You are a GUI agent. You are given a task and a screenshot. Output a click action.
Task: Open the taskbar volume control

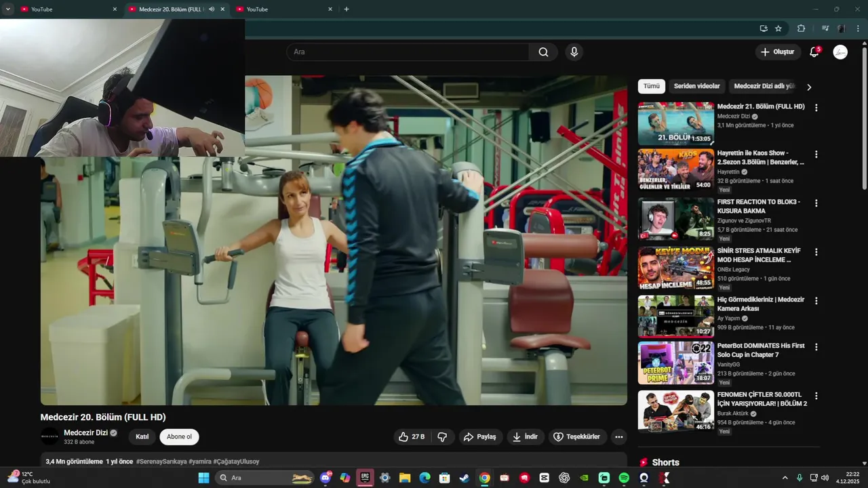(825, 478)
